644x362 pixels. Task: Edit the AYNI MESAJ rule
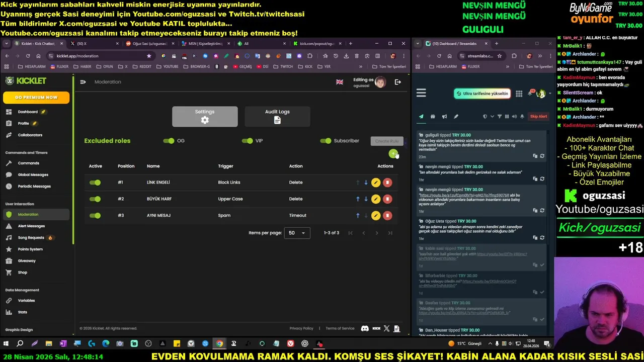[x=376, y=216]
